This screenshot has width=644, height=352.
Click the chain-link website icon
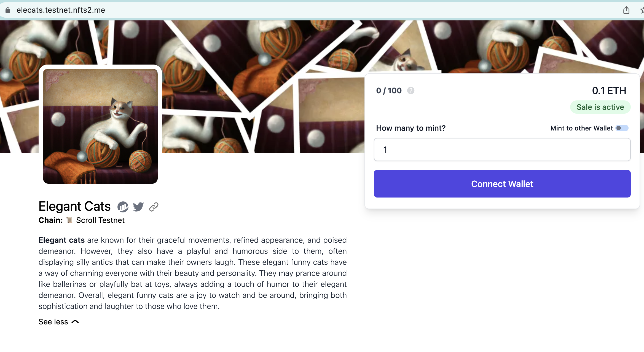(154, 207)
